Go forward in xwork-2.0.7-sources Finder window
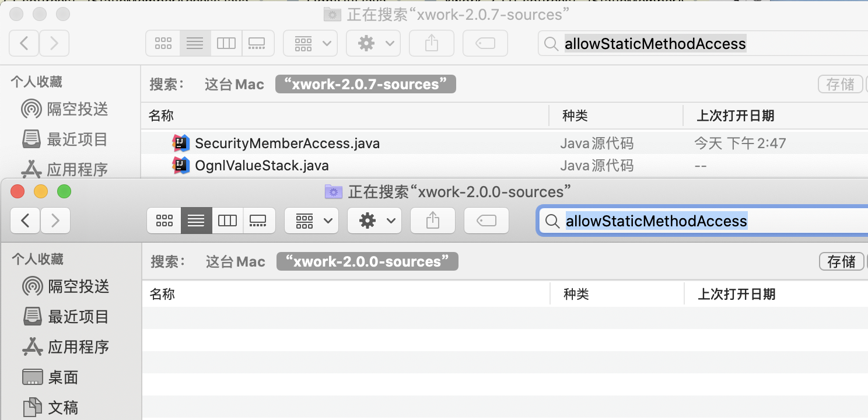The height and width of the screenshot is (420, 868). [54, 43]
